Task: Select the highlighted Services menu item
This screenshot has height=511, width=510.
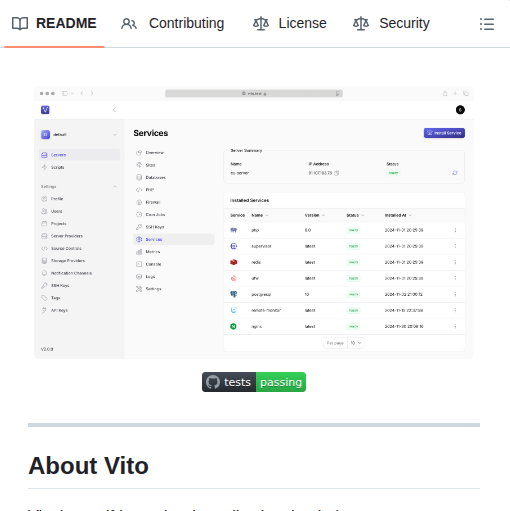Action: coord(174,239)
